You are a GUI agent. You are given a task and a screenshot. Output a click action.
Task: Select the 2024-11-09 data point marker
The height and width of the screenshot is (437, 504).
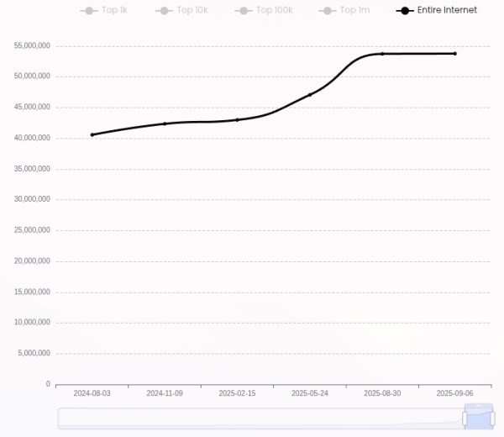coord(165,124)
